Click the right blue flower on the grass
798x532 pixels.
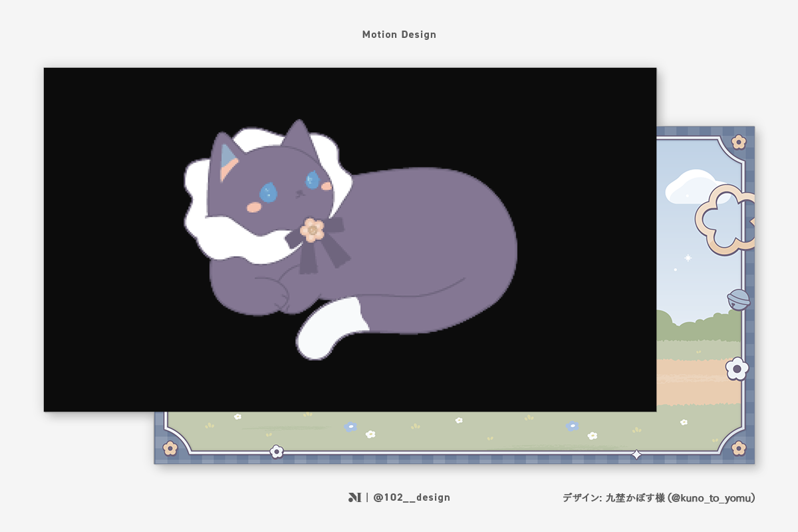click(572, 426)
